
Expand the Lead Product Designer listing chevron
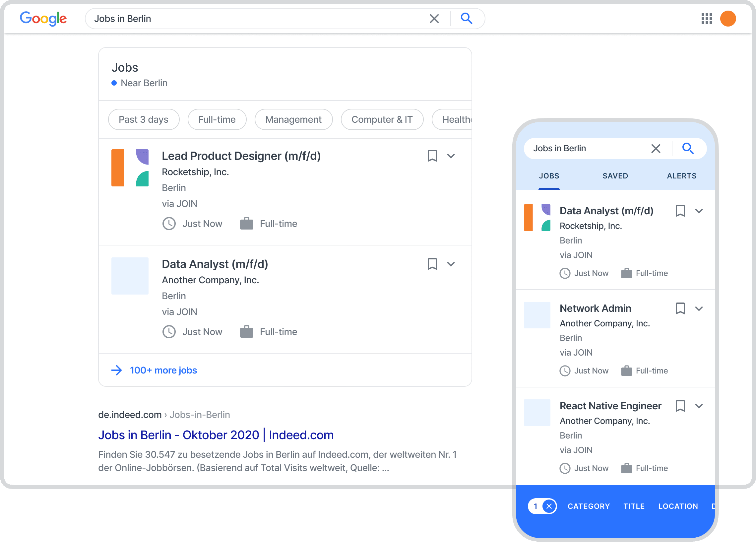tap(451, 156)
